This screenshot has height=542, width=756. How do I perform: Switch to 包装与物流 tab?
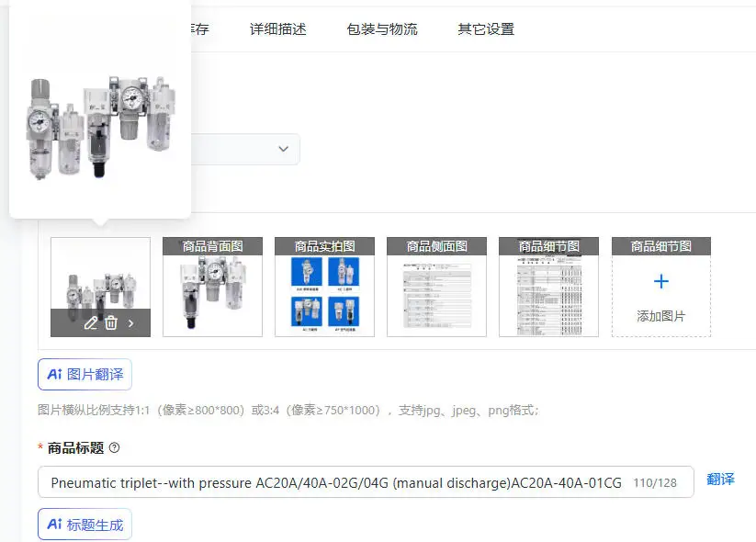(382, 29)
